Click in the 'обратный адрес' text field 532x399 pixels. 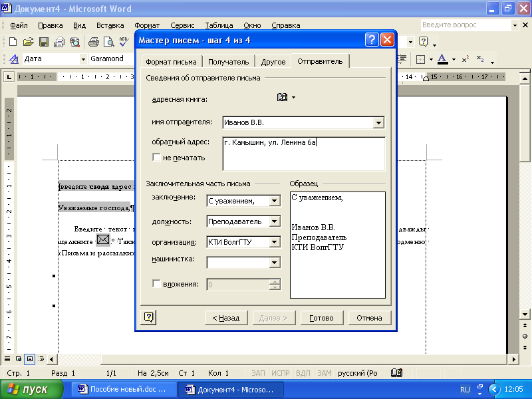(304, 154)
